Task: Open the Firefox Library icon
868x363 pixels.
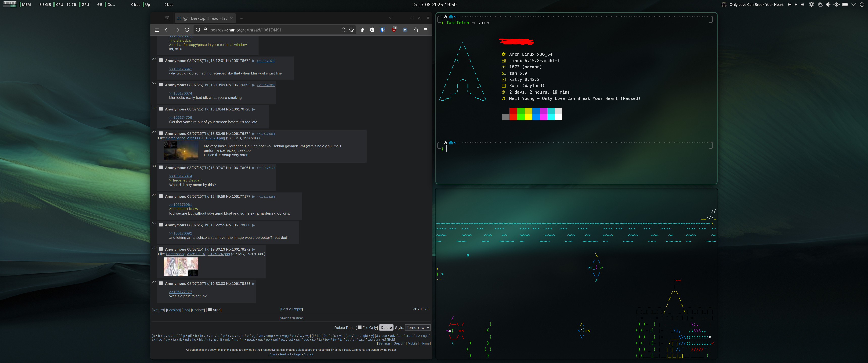Action: pyautogui.click(x=362, y=30)
